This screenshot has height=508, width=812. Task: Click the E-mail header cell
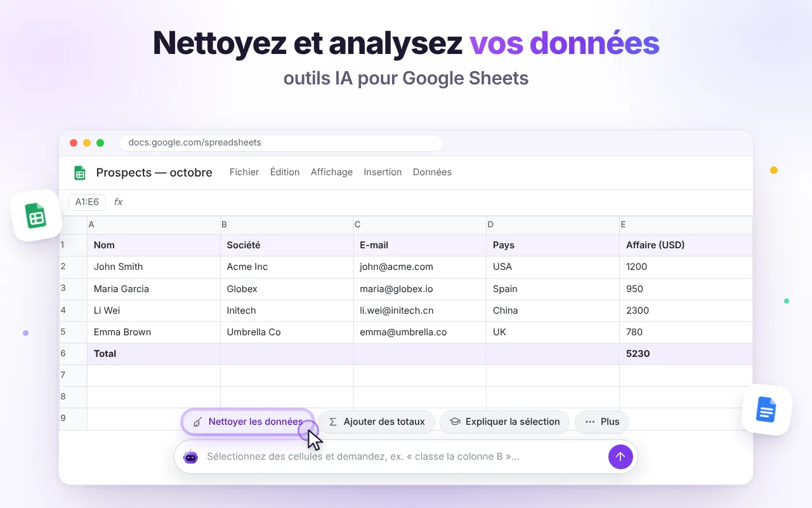tap(420, 245)
